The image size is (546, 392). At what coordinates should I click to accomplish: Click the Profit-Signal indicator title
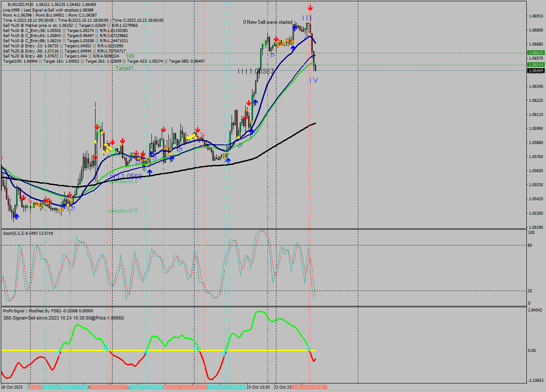click(14, 311)
